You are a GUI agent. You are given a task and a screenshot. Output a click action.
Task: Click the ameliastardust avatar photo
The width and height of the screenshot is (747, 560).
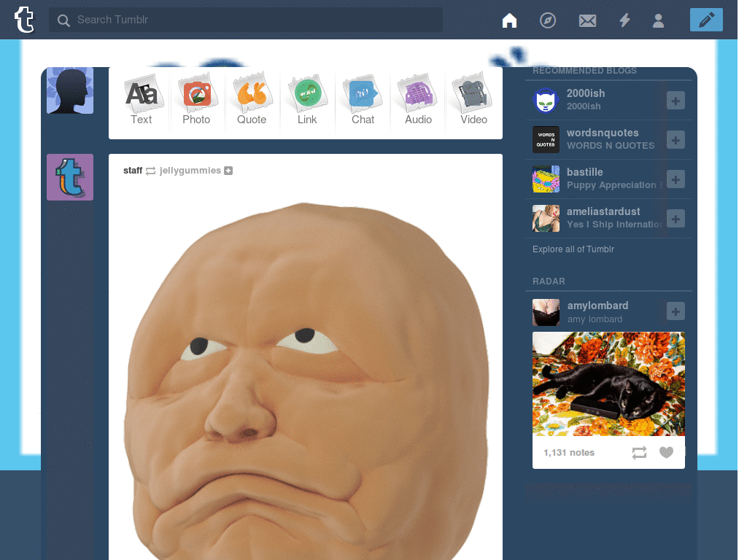(546, 219)
